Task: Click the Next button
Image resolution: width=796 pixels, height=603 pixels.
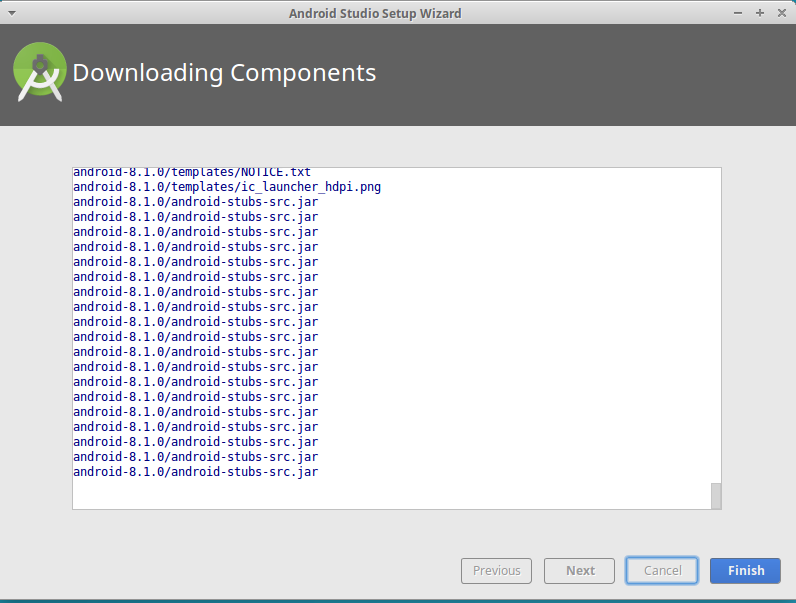Action: (579, 571)
